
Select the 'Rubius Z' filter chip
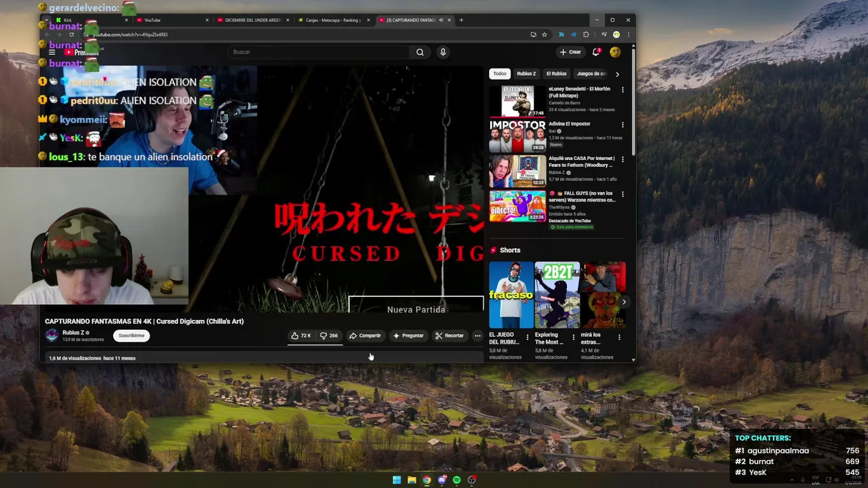(526, 74)
